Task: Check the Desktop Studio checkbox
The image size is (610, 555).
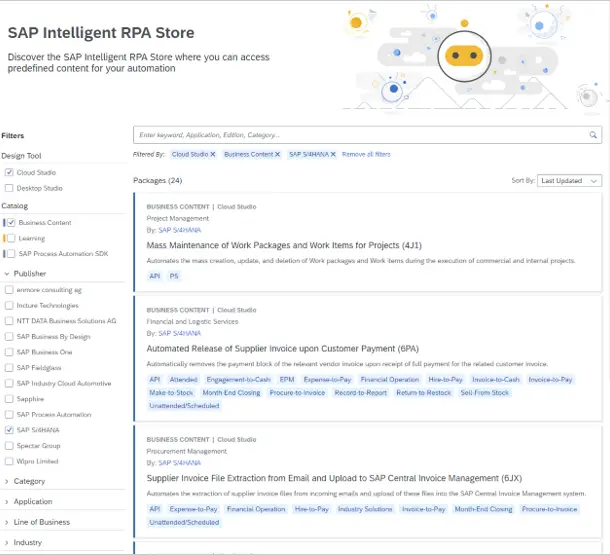Action: pyautogui.click(x=9, y=188)
